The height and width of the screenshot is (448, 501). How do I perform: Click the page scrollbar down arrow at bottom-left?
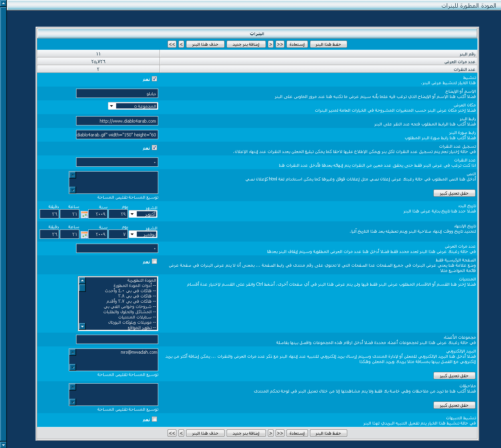[x=3, y=444]
